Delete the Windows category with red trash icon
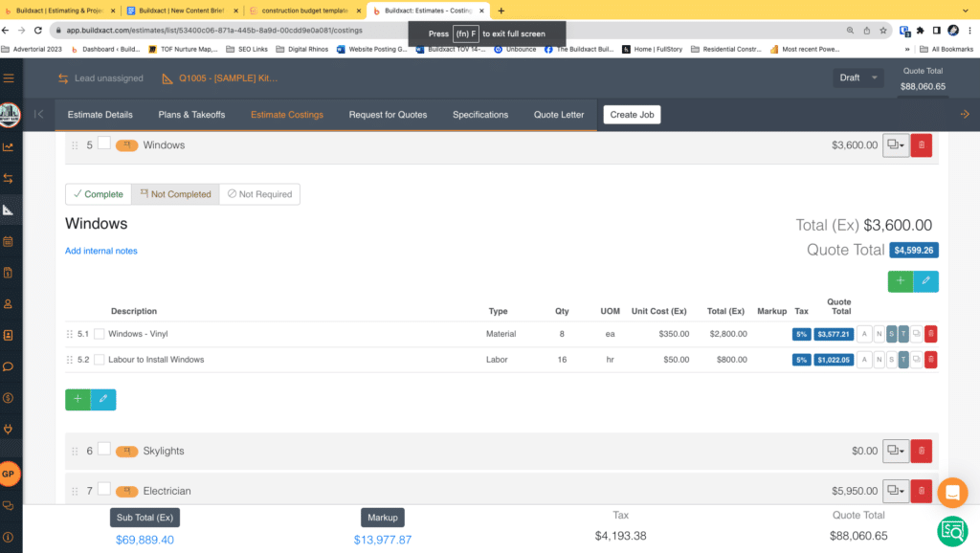 pos(921,145)
